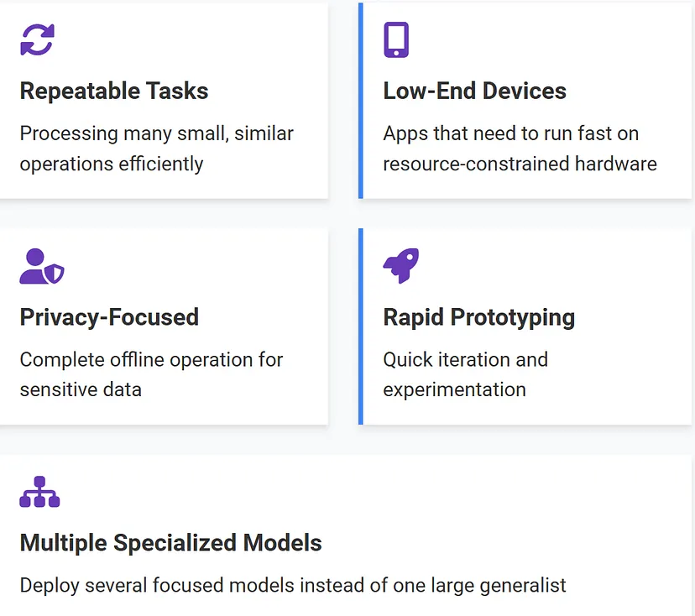Select the Low-End Devices heading
Screen dimensions: 695x616
click(475, 91)
